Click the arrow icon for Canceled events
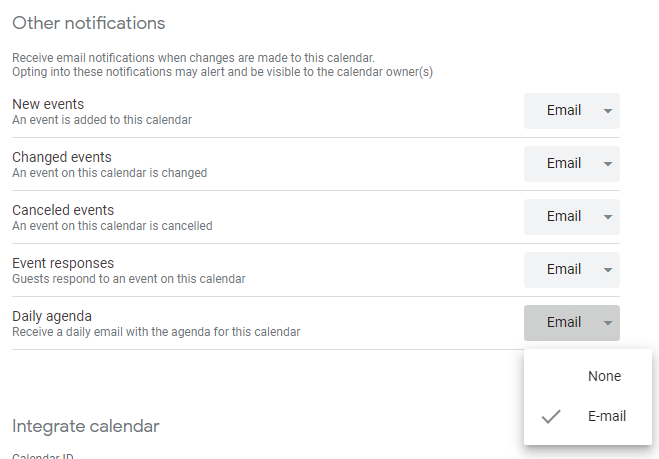The image size is (659, 459). pos(608,217)
